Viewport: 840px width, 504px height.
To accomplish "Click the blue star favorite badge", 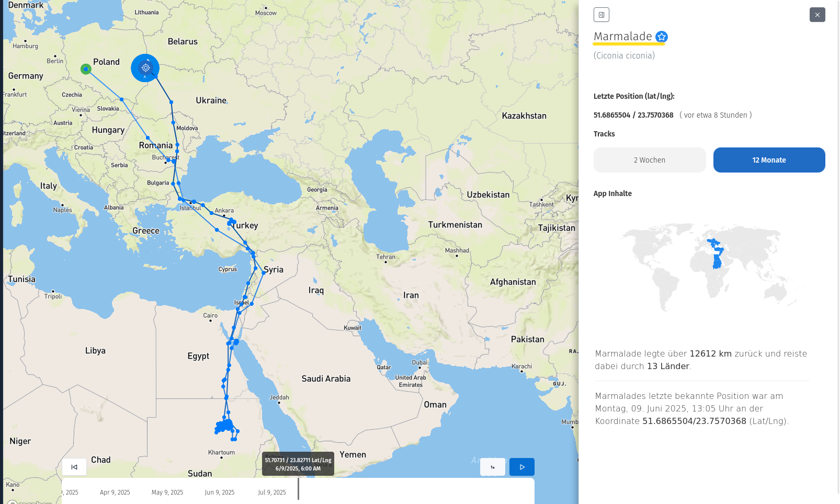I will click(662, 37).
